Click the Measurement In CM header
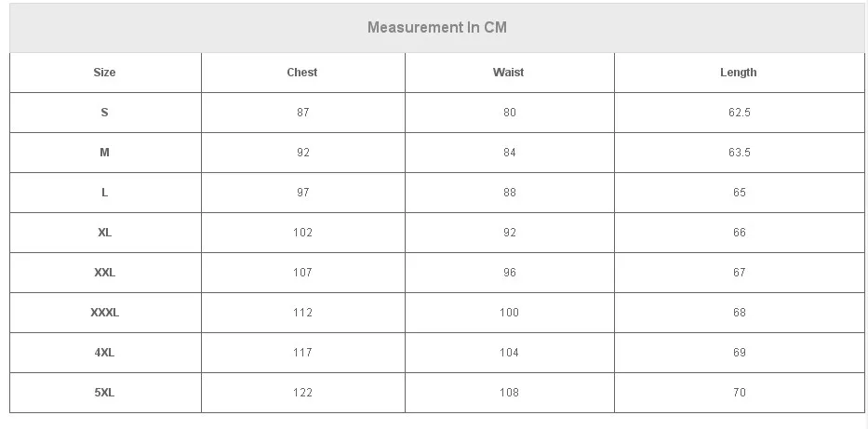 pos(436,27)
